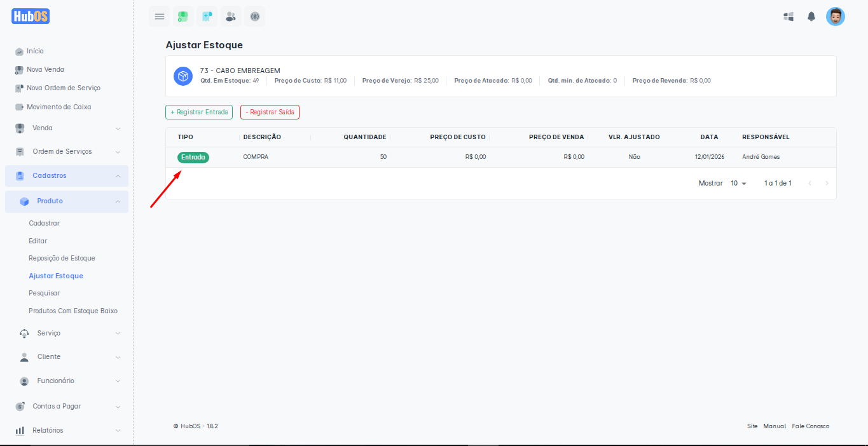868x446 pixels.
Task: Open Produtos Com Estoque Baixo
Action: [x=73, y=311]
